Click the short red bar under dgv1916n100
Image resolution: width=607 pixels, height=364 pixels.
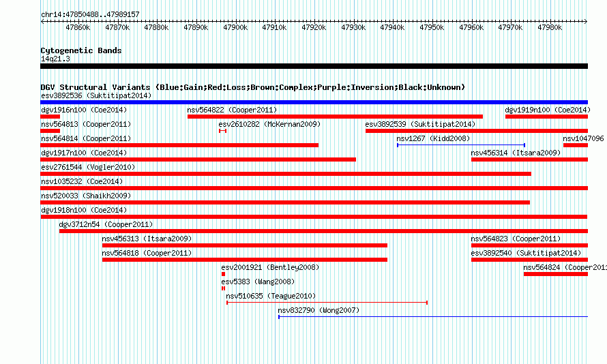(x=50, y=117)
